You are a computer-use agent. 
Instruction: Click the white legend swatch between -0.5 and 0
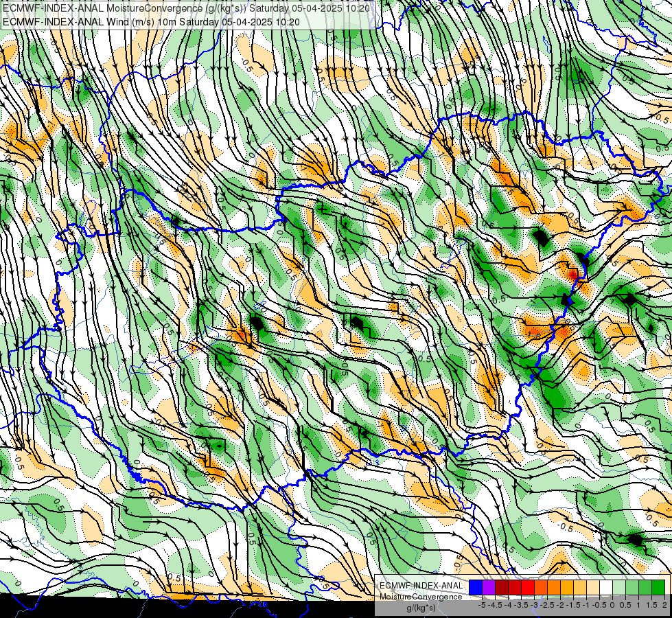pyautogui.click(x=606, y=587)
